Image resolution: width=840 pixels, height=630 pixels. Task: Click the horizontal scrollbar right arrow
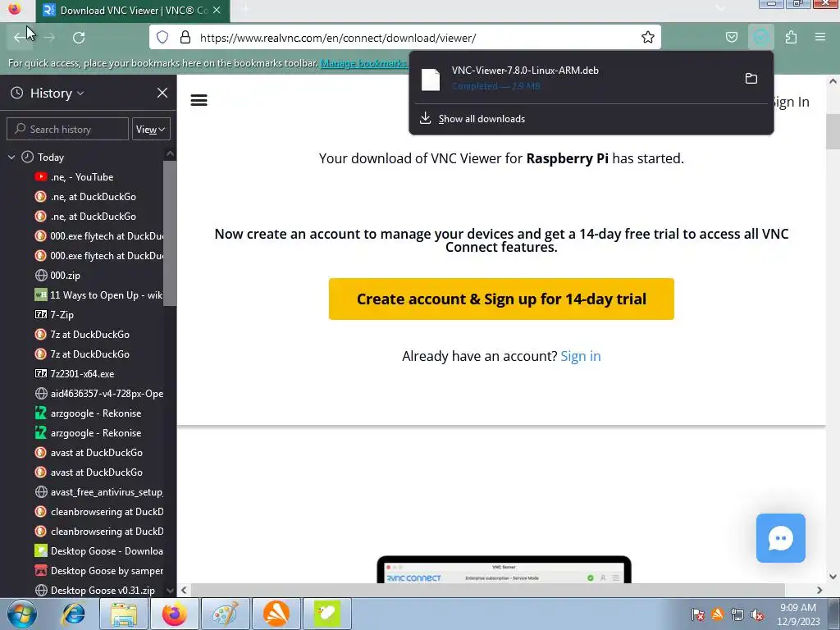[819, 590]
